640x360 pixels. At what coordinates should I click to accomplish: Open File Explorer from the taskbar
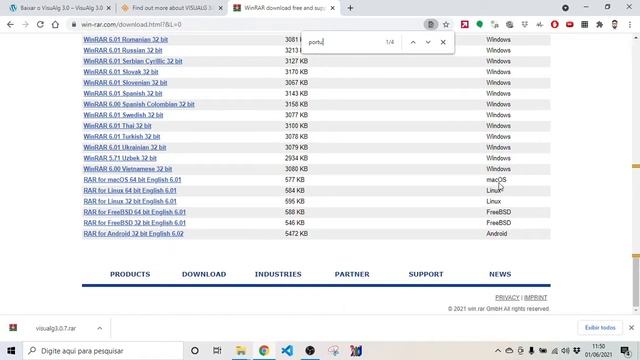[241, 351]
